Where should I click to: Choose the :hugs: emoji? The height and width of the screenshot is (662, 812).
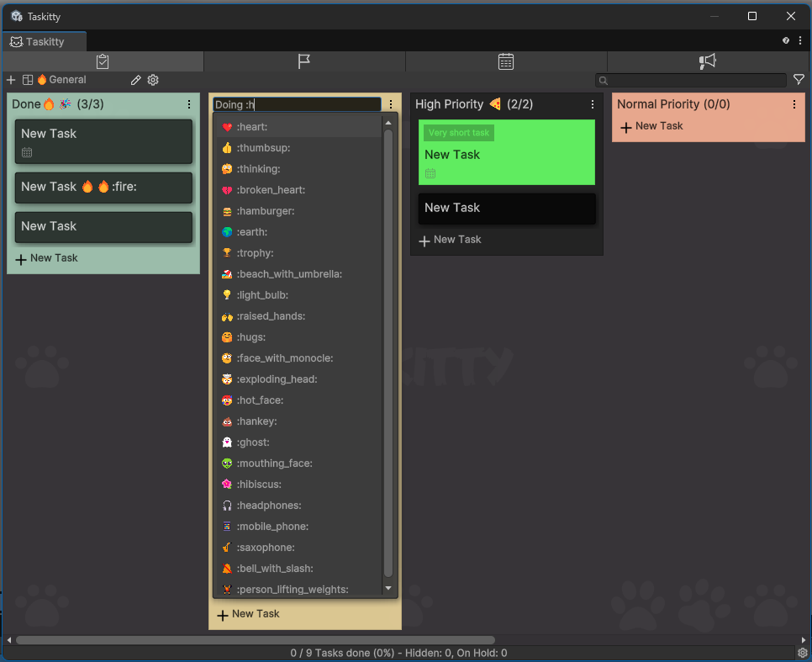pos(298,337)
